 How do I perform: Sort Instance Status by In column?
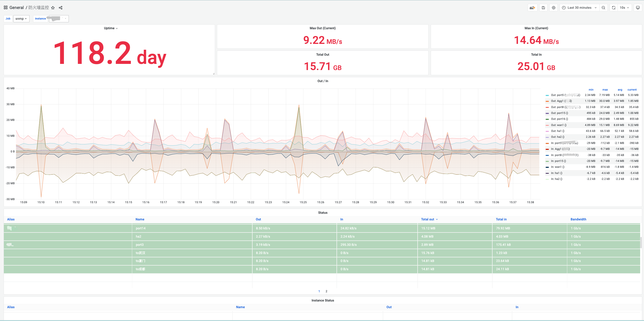point(517,307)
